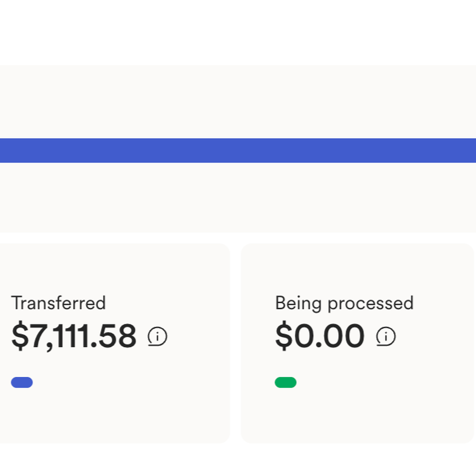
Task: Click the gray chart panel beneath the blue bar
Action: click(x=238, y=197)
